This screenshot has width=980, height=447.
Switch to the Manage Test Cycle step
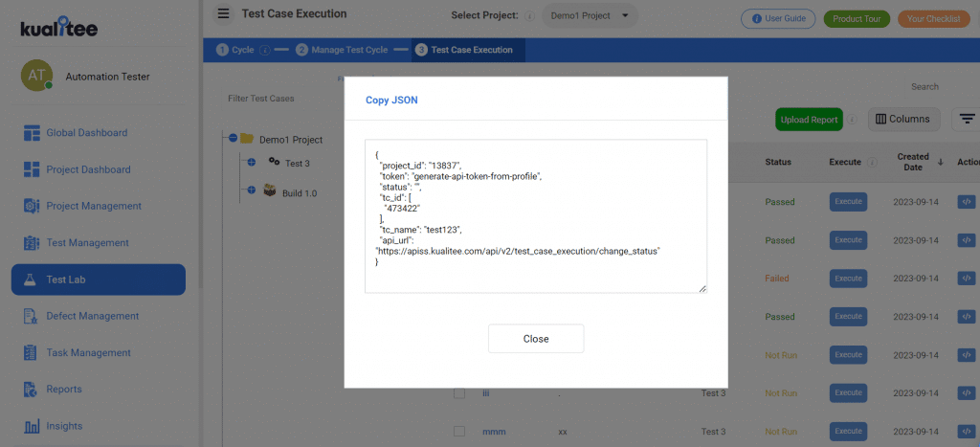click(348, 50)
